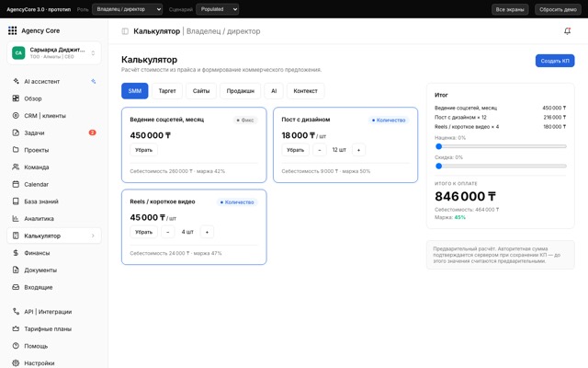Click the Все экраны button

510,9
